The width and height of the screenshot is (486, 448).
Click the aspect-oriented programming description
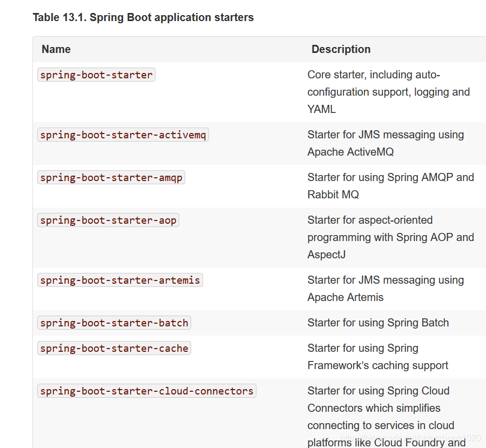click(x=390, y=237)
